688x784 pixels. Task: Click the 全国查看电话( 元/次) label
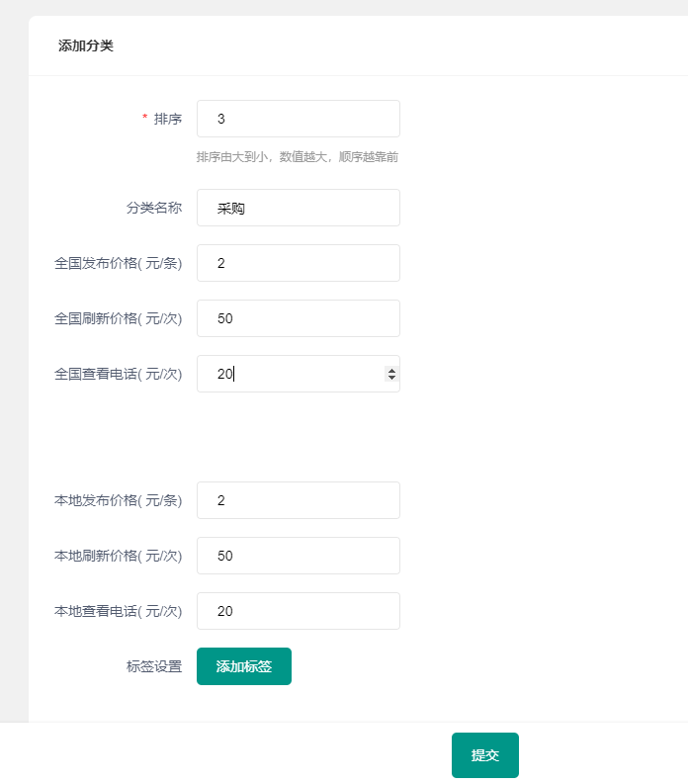click(x=118, y=374)
